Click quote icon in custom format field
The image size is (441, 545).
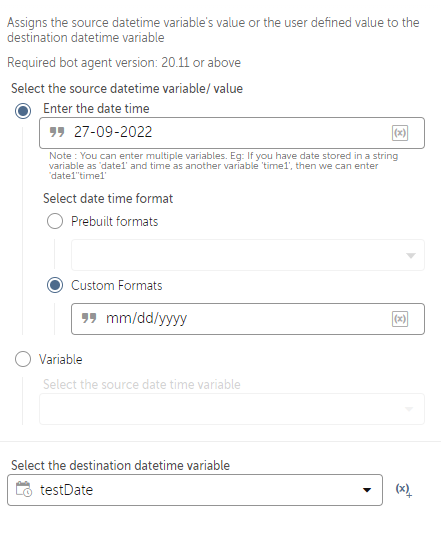point(89,318)
